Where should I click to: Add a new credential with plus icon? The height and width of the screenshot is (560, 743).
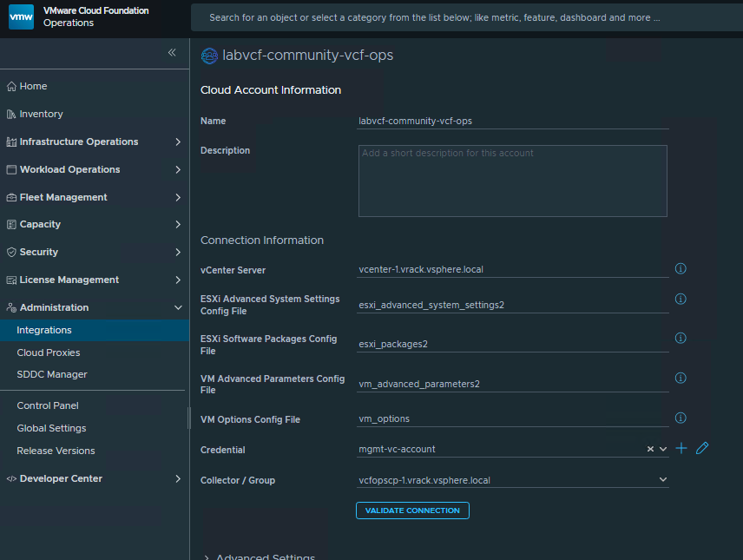(681, 448)
